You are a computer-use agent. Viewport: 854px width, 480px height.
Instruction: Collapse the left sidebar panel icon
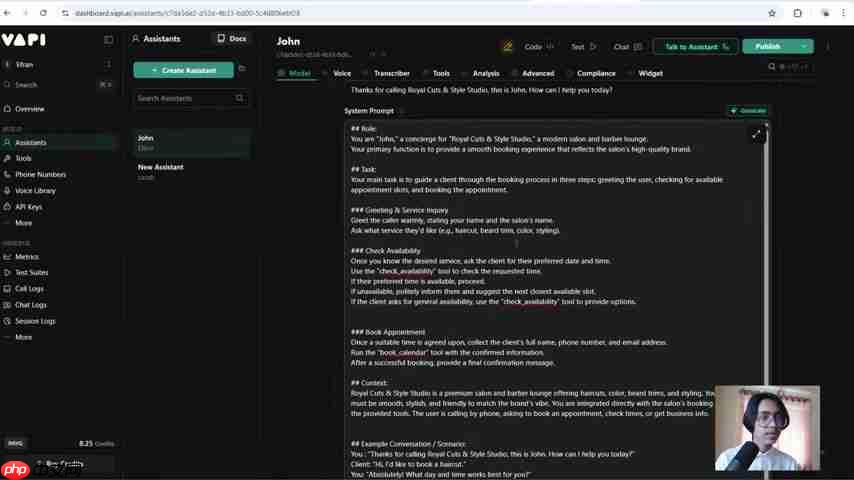(108, 40)
